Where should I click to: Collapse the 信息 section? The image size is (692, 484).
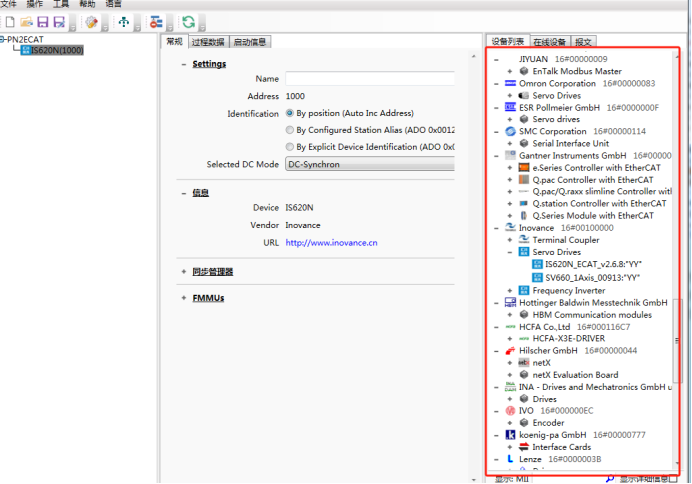click(x=184, y=193)
